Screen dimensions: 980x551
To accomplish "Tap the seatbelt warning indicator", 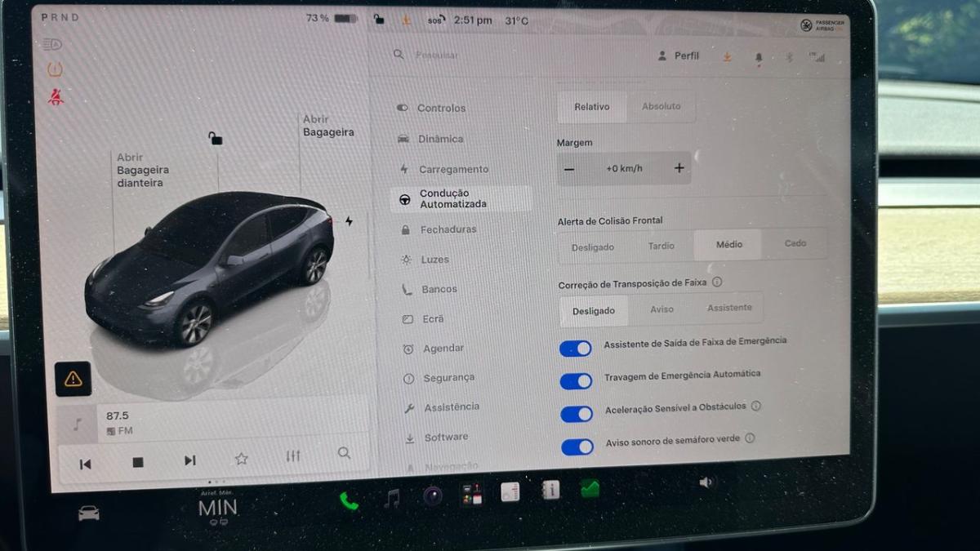I will click(56, 97).
